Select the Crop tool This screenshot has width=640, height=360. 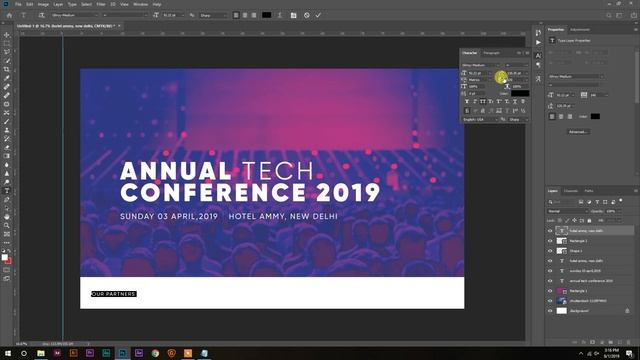coord(7,69)
